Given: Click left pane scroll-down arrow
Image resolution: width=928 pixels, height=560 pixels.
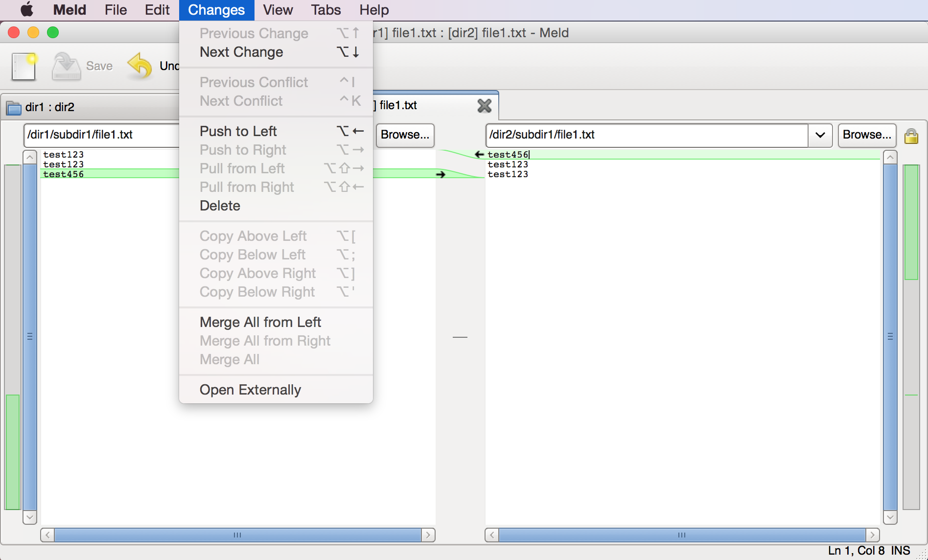Looking at the screenshot, I should (x=30, y=517).
